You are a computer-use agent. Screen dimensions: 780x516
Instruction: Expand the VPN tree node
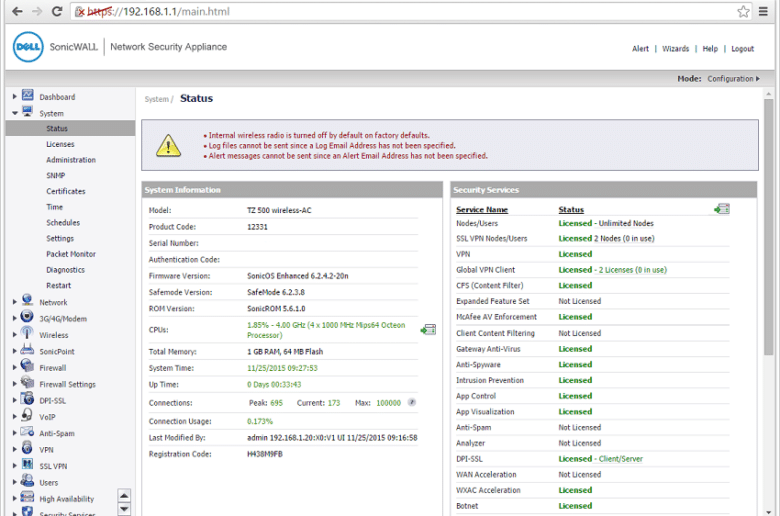pos(14,449)
